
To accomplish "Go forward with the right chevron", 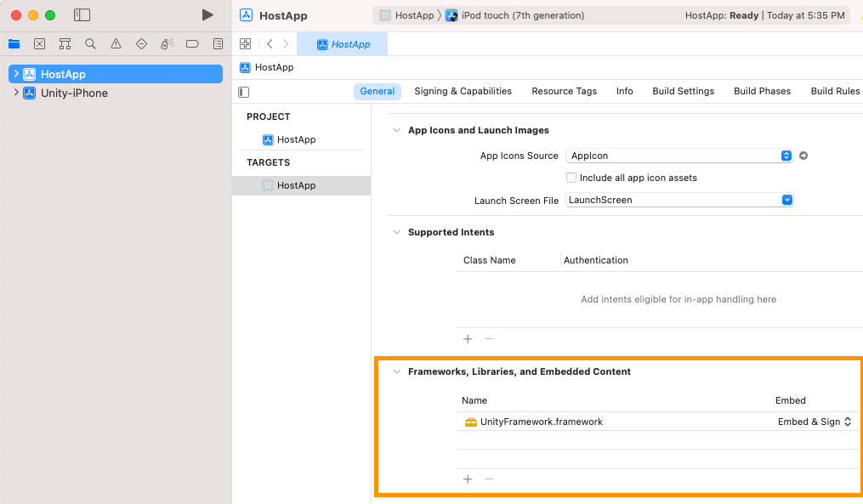I will (285, 43).
